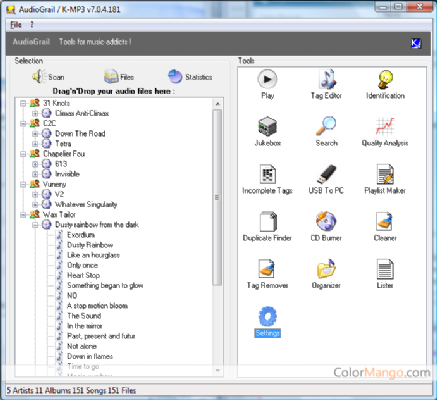Image resolution: width=437 pixels, height=400 pixels.
Task: Open the Play tool
Action: click(267, 84)
